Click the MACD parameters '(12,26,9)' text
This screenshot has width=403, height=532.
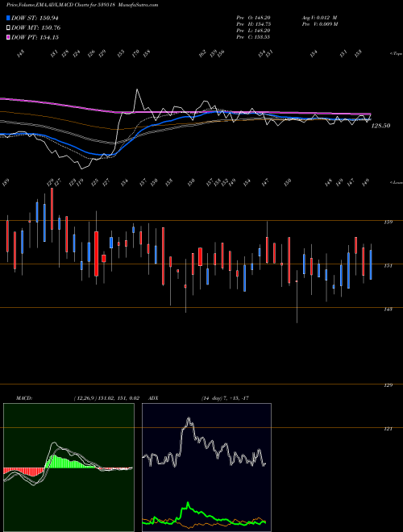click(85, 398)
